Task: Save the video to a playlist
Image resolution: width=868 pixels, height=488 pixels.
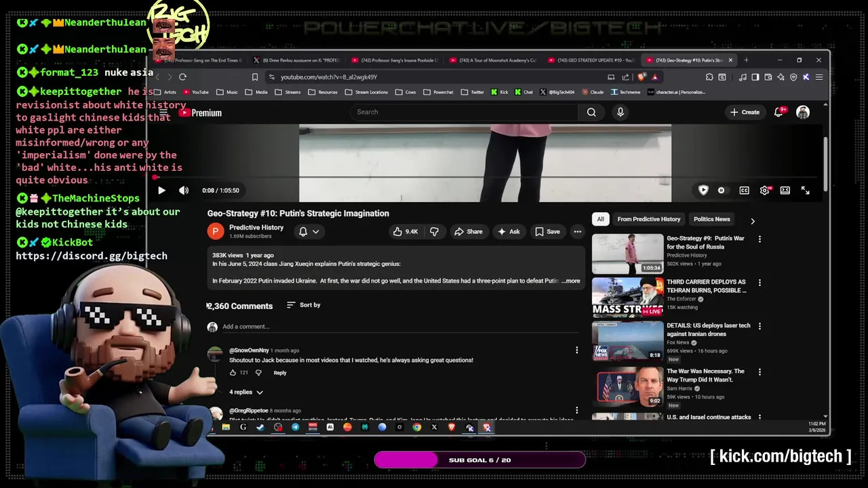Action: point(547,232)
